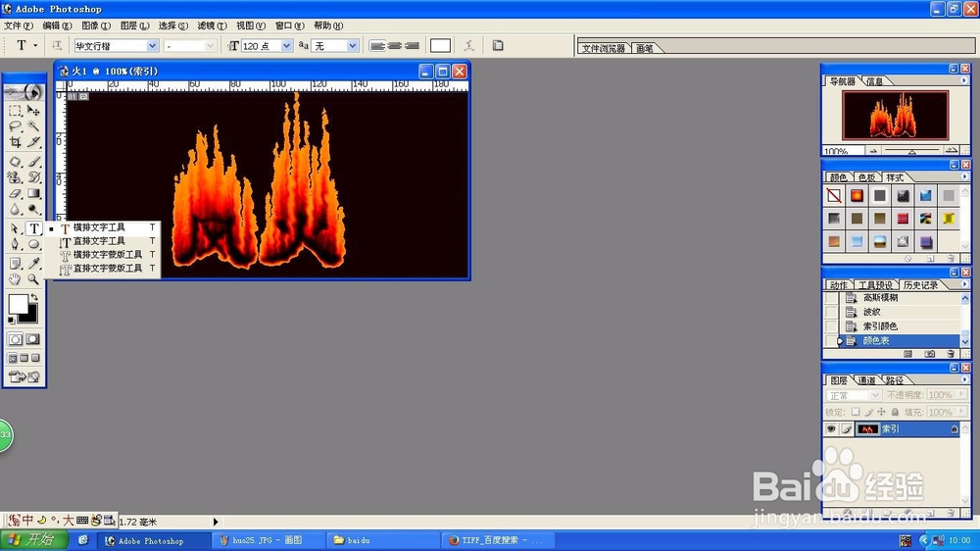Click the foreground color swatch
The image size is (980, 551).
18,305
